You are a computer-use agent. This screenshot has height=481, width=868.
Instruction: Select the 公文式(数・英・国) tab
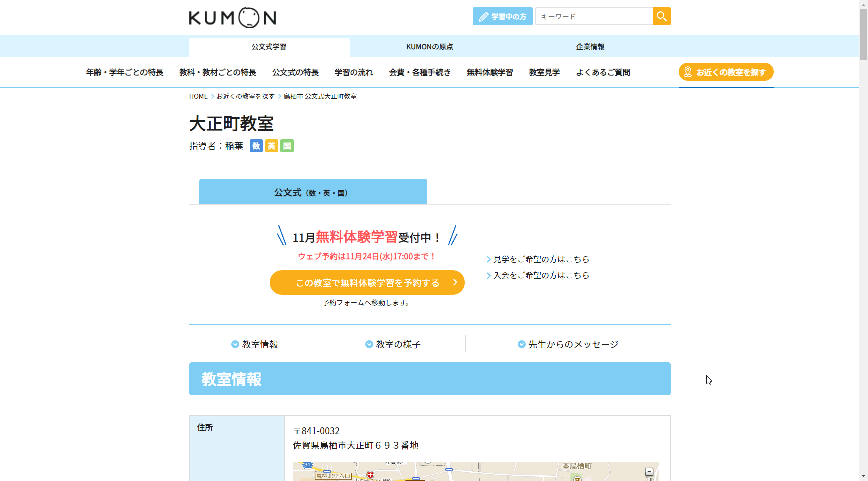[313, 191]
